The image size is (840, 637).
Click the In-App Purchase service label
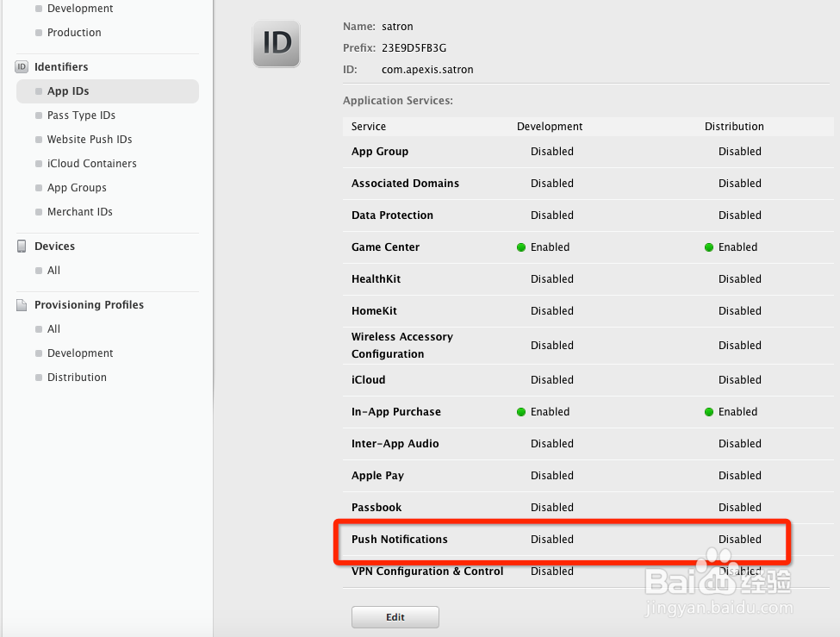pyautogui.click(x=396, y=412)
